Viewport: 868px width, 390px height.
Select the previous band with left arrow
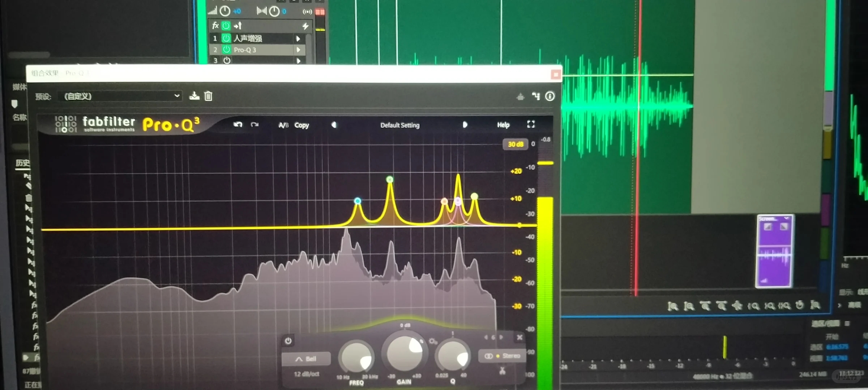[x=486, y=337]
